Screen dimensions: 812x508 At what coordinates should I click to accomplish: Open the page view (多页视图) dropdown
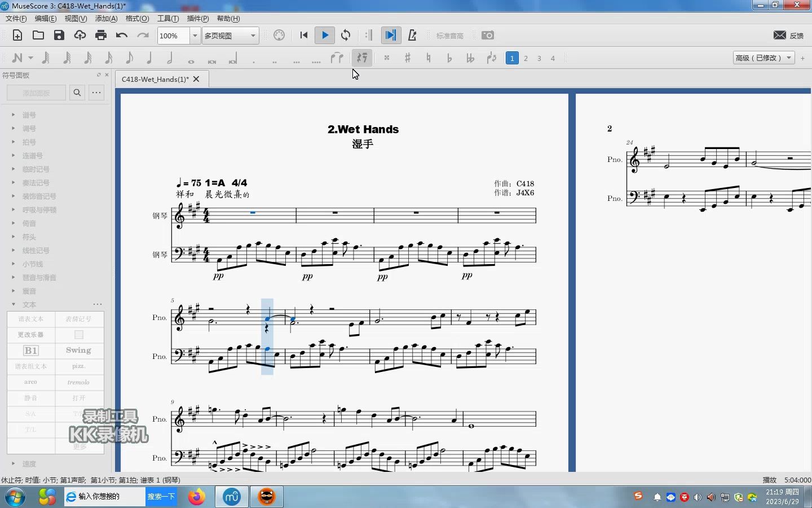pyautogui.click(x=231, y=36)
